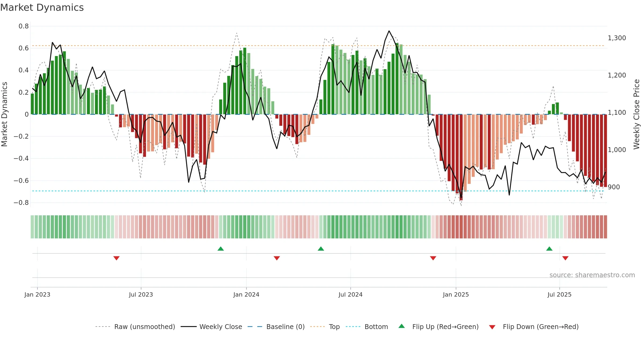Click the Weekly Close Price axis title

tap(637, 114)
